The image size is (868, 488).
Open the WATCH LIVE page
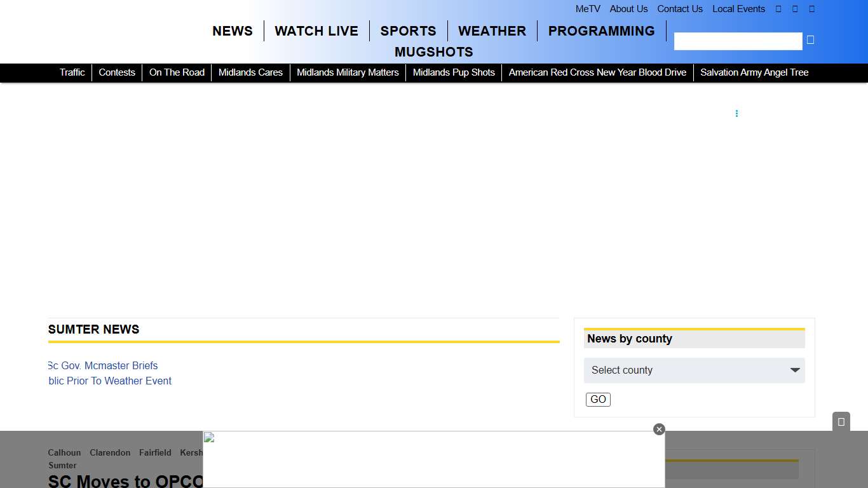coord(316,31)
